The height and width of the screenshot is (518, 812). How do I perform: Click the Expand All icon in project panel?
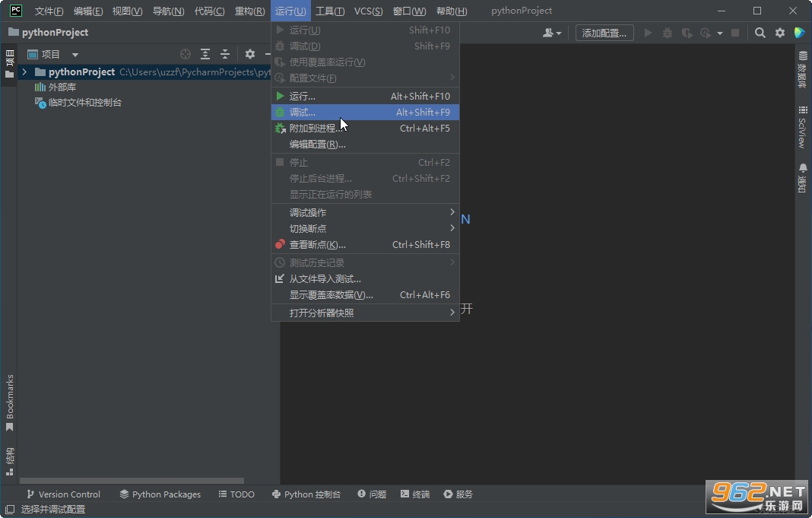[205, 54]
